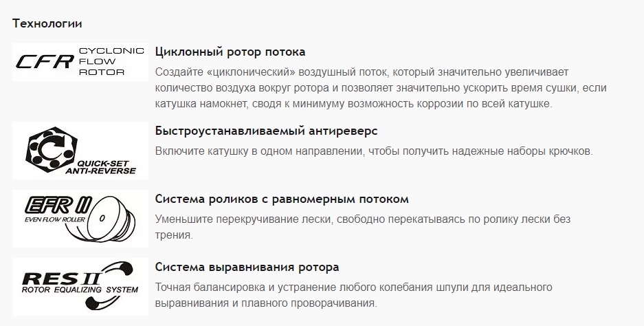644x326 pixels.
Task: Click the cyclonic airflow description paragraph
Action: click(x=381, y=87)
